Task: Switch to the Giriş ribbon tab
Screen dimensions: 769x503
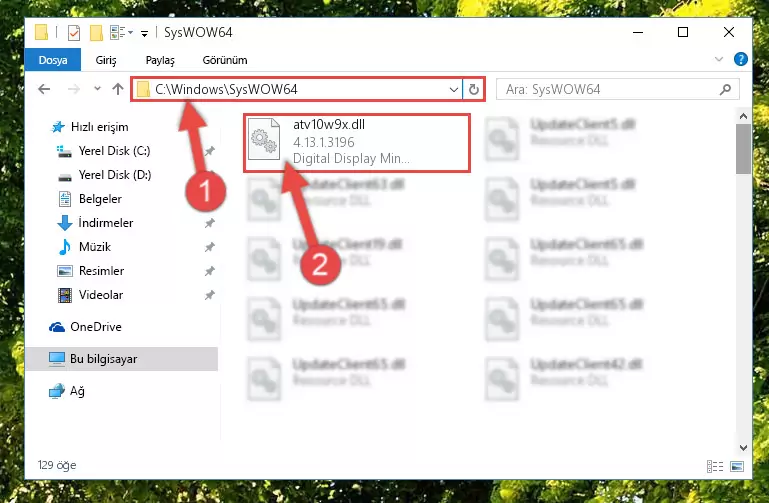Action: 106,60
